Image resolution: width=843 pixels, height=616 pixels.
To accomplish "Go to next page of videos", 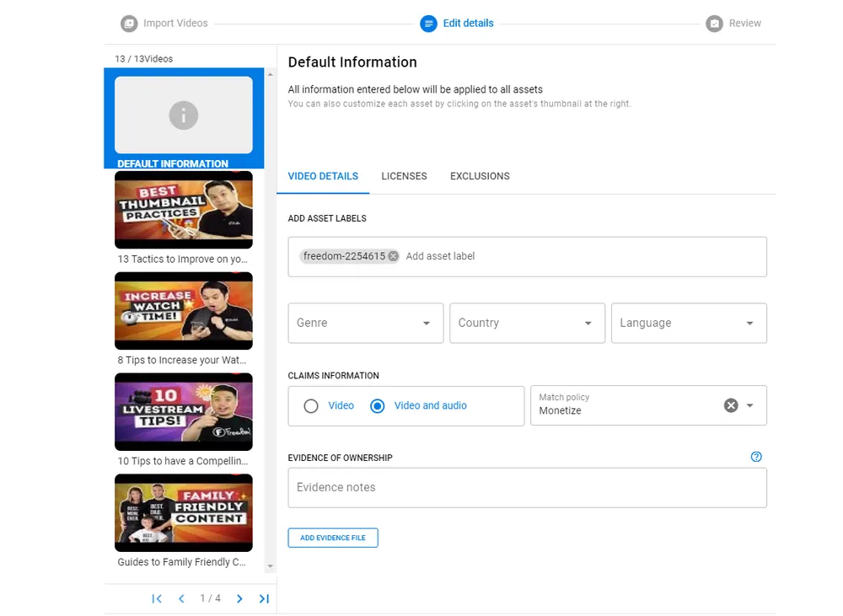I will [239, 599].
